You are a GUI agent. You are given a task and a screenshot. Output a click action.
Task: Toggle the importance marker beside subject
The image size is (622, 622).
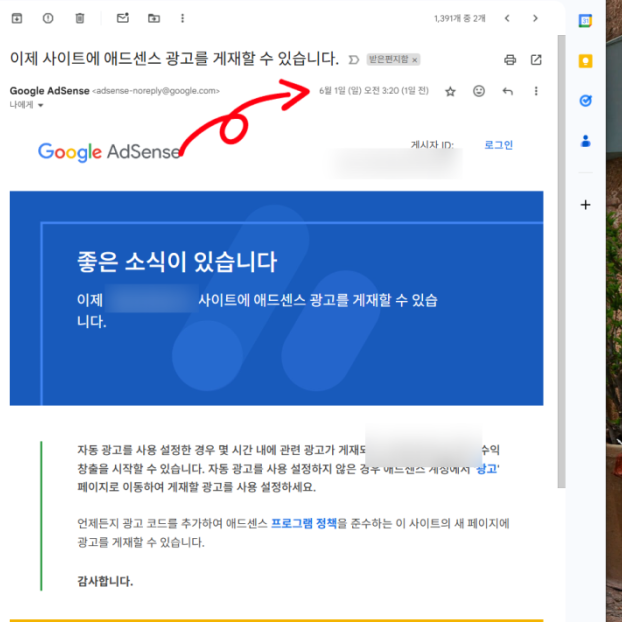(x=353, y=60)
